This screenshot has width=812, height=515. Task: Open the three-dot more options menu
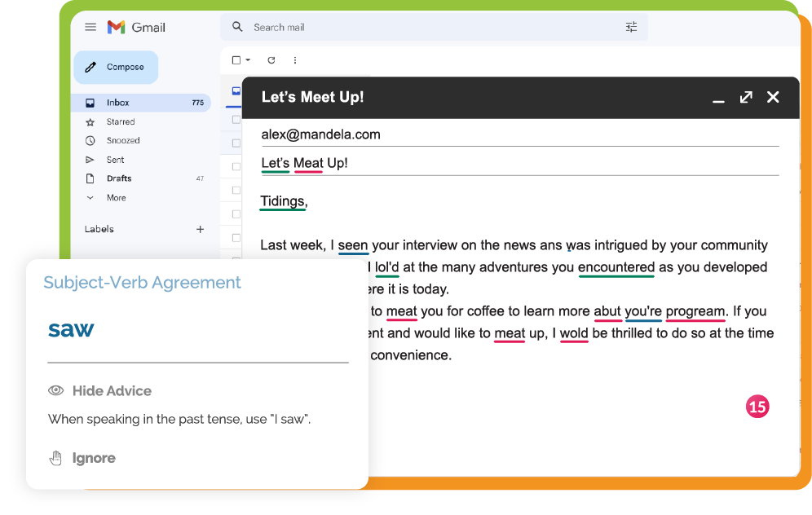click(x=295, y=60)
